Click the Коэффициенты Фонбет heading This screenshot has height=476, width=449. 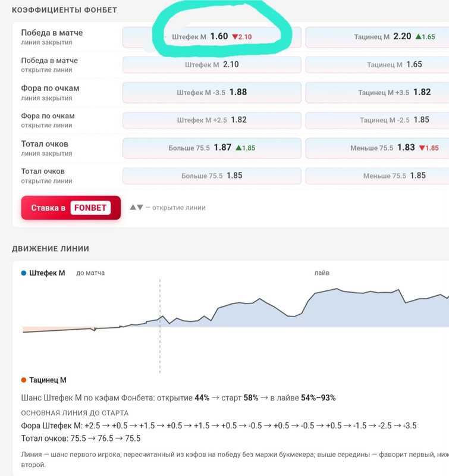click(x=64, y=10)
